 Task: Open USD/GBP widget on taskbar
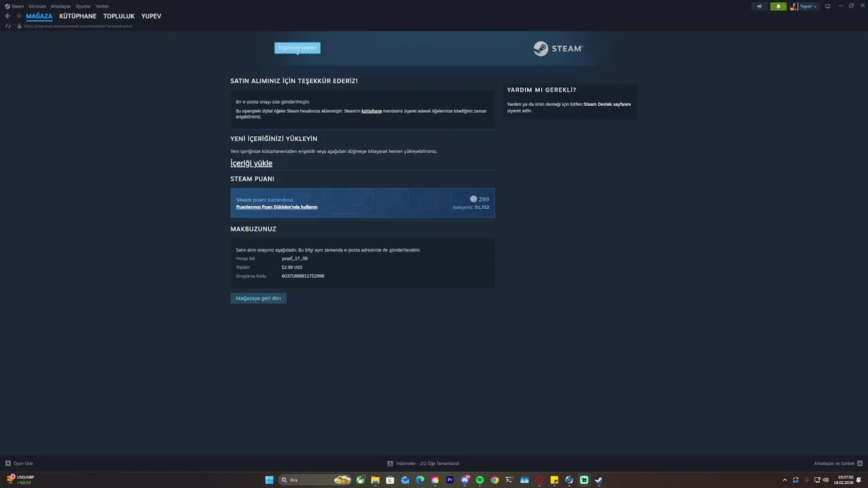tap(20, 480)
